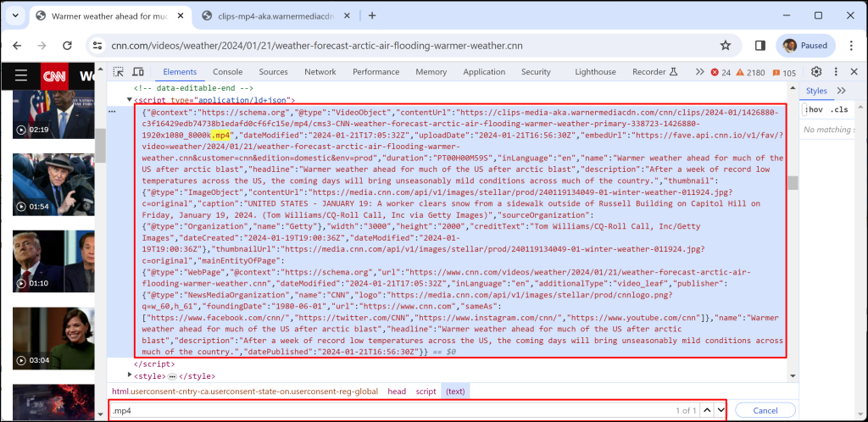Open Chrome's side panel
The width and height of the screenshot is (868, 422).
coord(760,46)
